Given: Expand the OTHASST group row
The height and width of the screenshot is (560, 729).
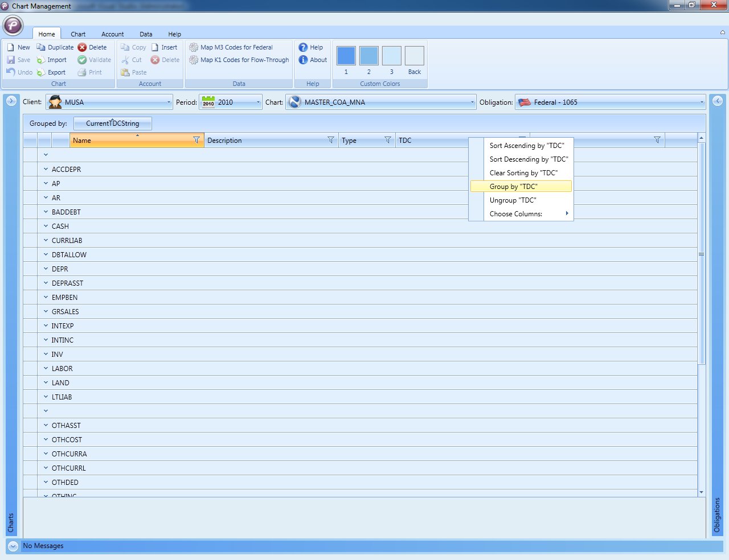Looking at the screenshot, I should point(46,425).
